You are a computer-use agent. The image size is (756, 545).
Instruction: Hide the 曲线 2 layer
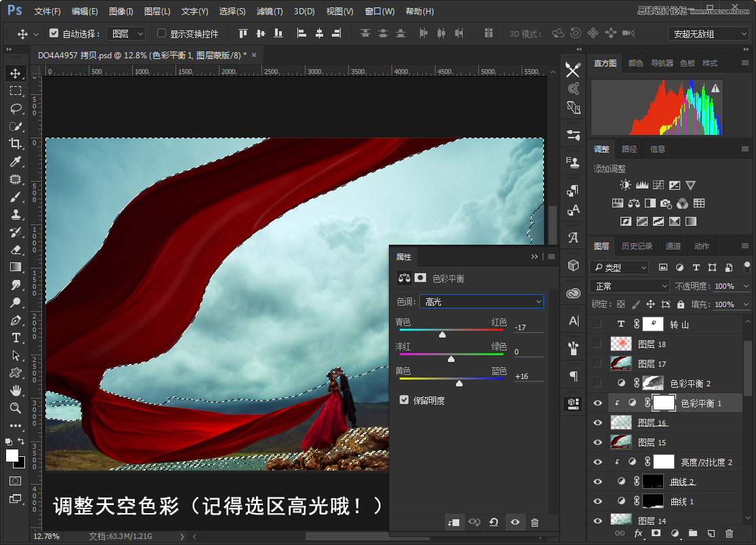[x=598, y=482]
